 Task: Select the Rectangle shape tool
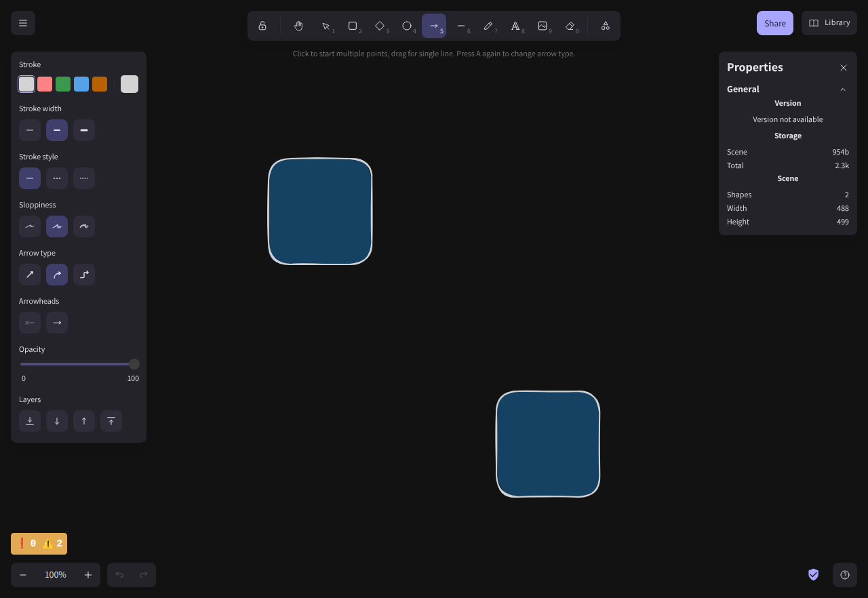click(353, 26)
